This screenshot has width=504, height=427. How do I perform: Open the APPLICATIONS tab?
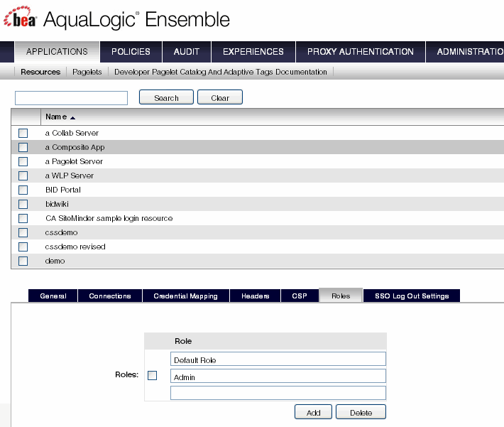57,51
